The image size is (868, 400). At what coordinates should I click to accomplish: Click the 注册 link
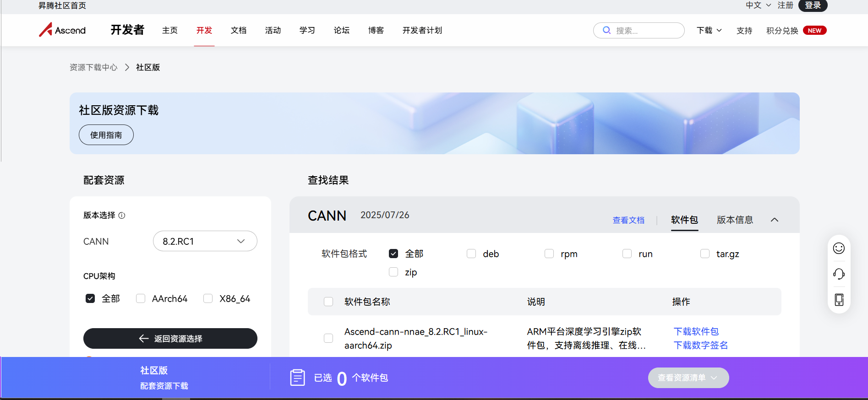(786, 5)
